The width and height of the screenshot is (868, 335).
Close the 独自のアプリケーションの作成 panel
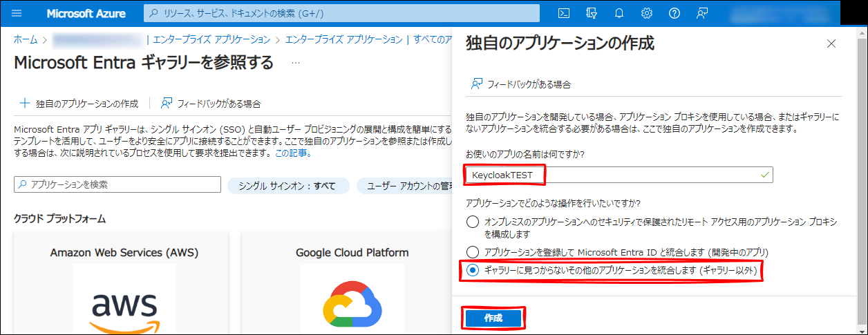tap(831, 44)
